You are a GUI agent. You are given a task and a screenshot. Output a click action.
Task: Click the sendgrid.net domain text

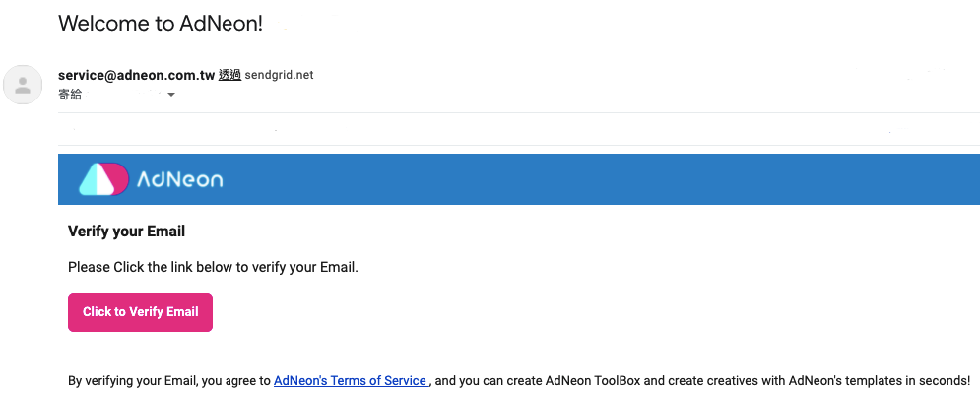[279, 75]
